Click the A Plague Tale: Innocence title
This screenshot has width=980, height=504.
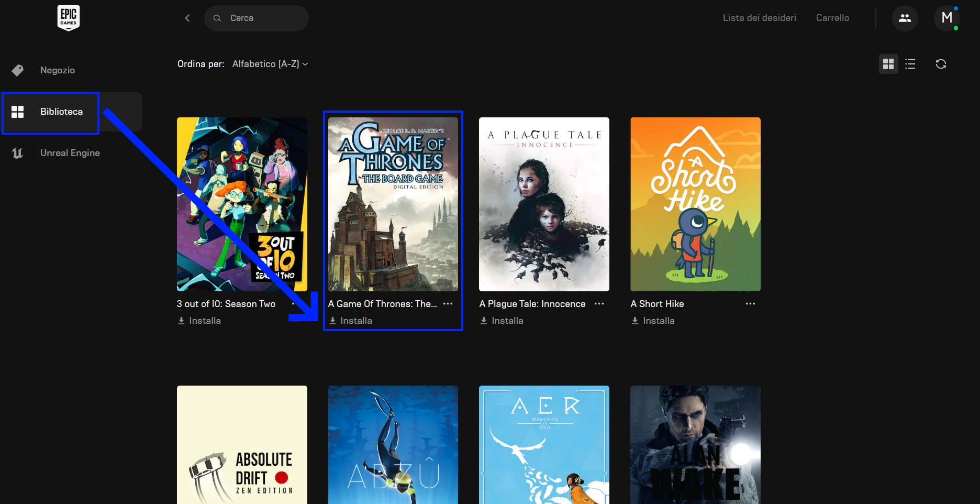coord(532,304)
